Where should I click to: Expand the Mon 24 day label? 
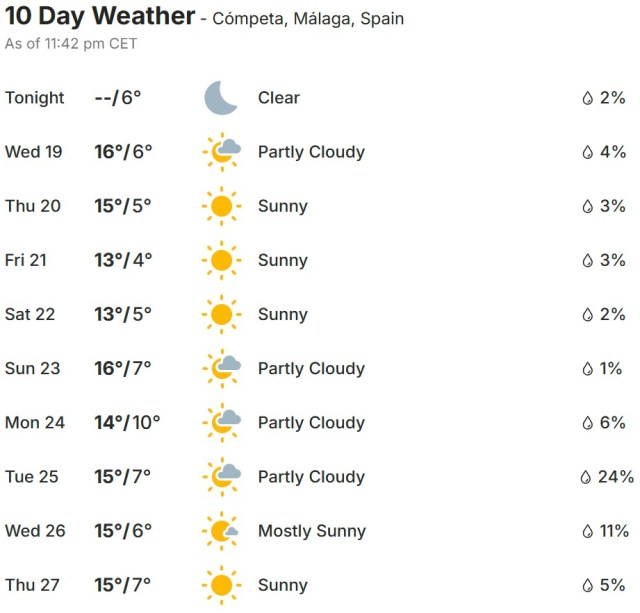click(35, 423)
